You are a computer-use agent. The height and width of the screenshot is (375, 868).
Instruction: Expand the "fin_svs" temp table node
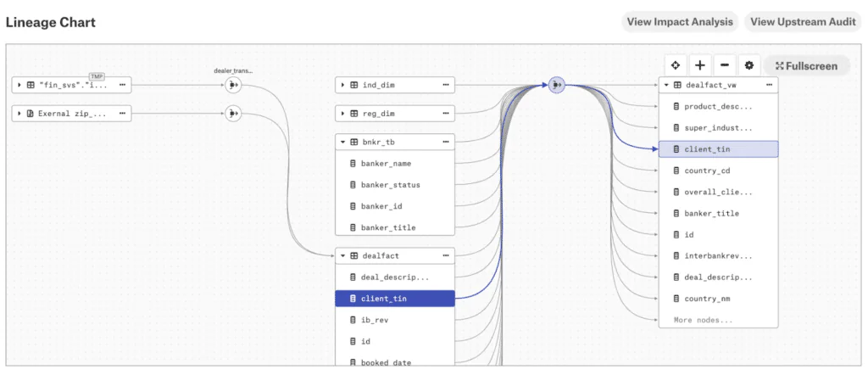tap(19, 86)
